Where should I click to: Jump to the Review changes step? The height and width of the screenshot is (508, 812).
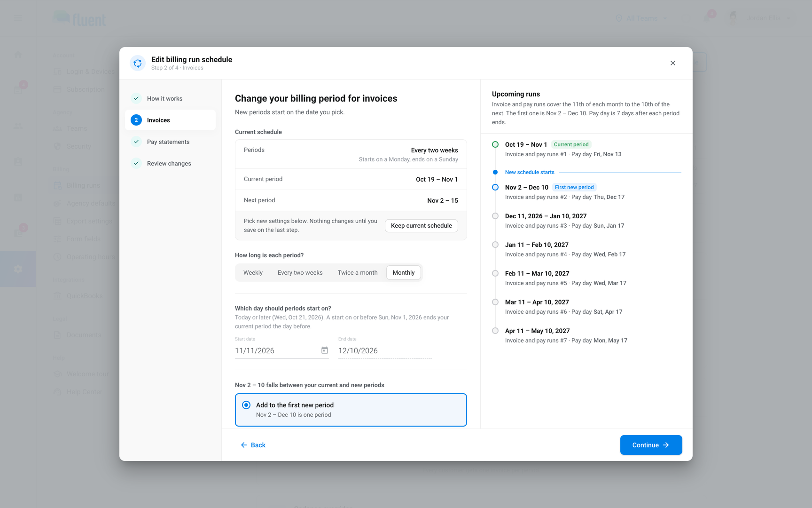tap(171, 164)
